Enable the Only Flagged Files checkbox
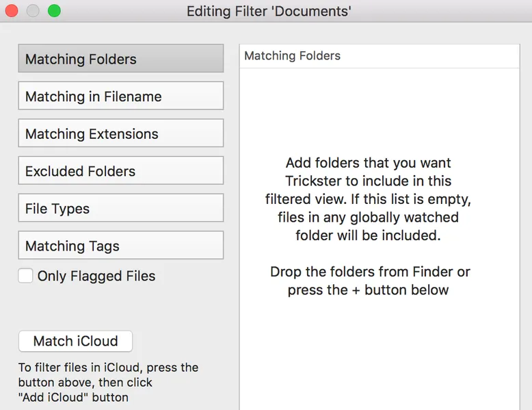The width and height of the screenshot is (532, 410). (x=25, y=275)
